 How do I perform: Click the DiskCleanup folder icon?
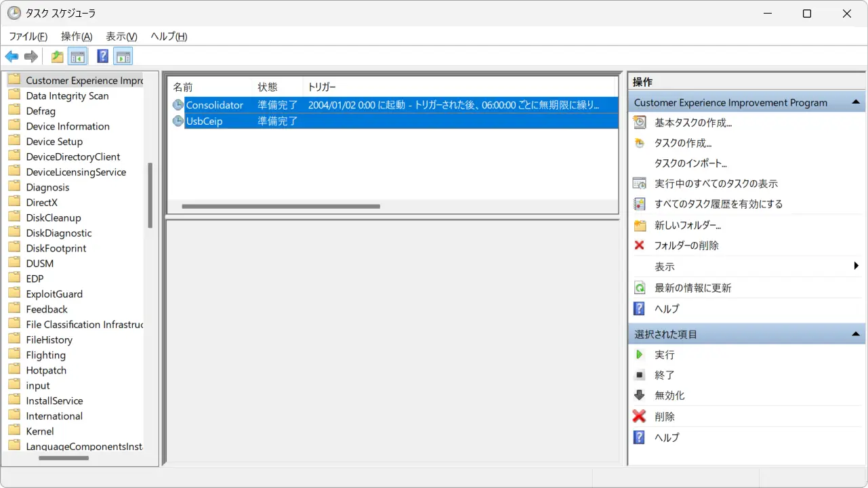coord(14,218)
